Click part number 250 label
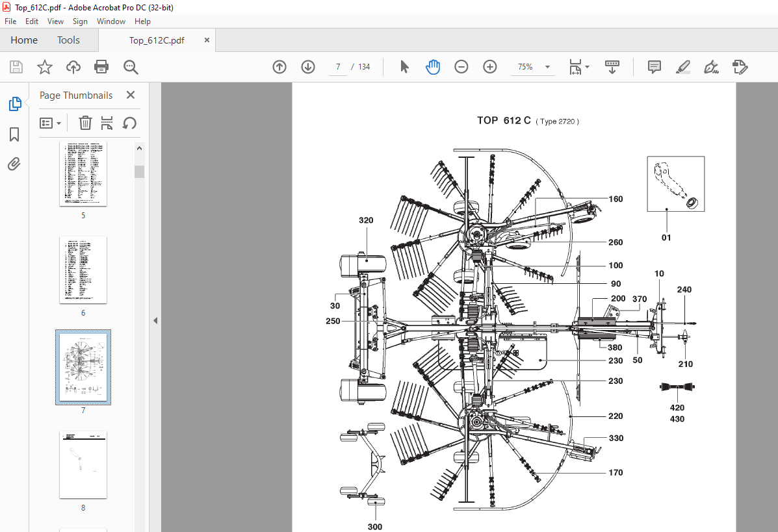 (x=333, y=321)
